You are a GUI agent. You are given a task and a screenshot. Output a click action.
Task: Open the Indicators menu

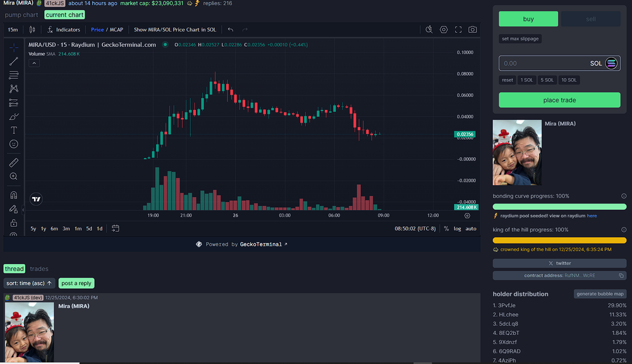pos(64,30)
